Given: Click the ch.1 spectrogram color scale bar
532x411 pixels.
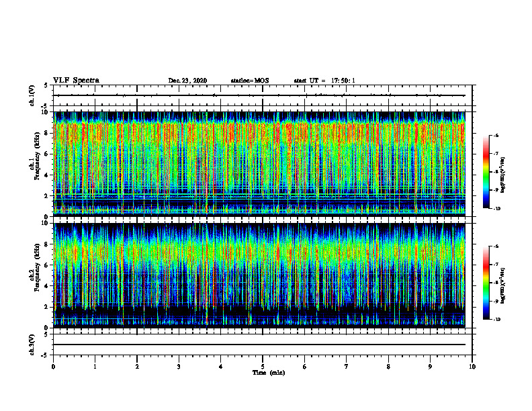Looking at the screenshot, I should (x=486, y=172).
